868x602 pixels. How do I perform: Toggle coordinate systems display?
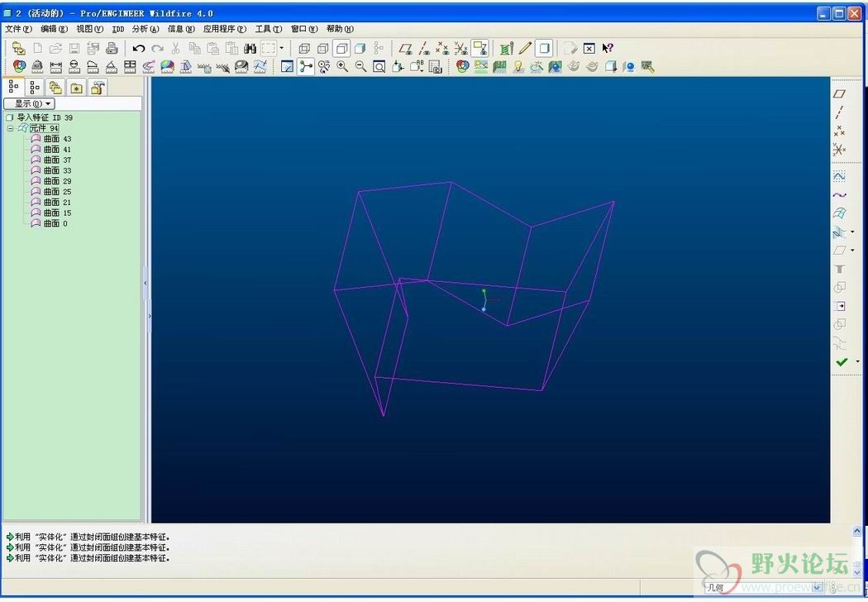(461, 49)
